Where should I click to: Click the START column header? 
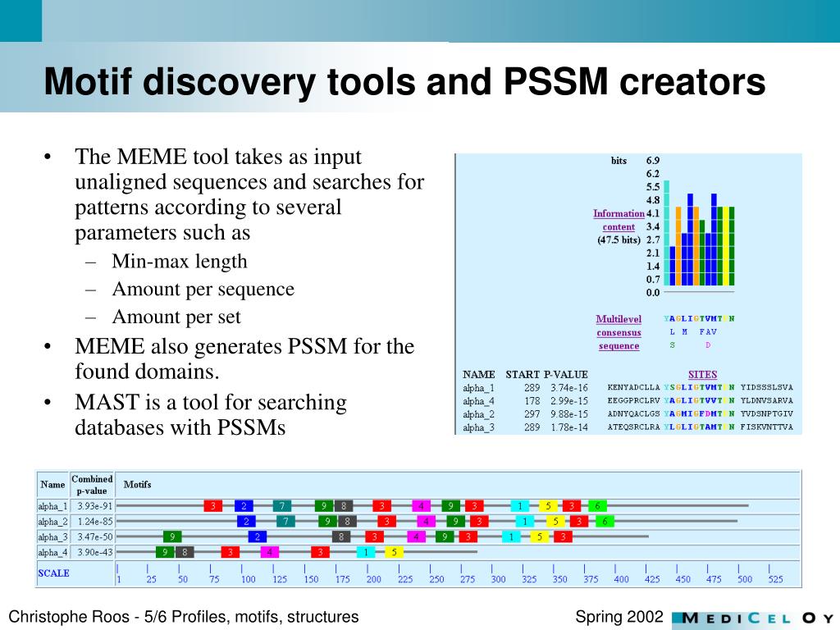tap(523, 374)
